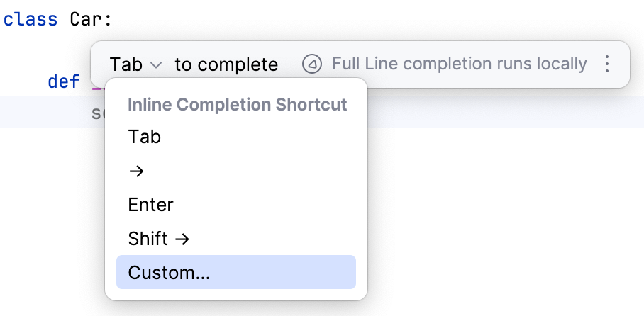This screenshot has width=644, height=316.
Task: Click the "to complete" label
Action: [226, 65]
